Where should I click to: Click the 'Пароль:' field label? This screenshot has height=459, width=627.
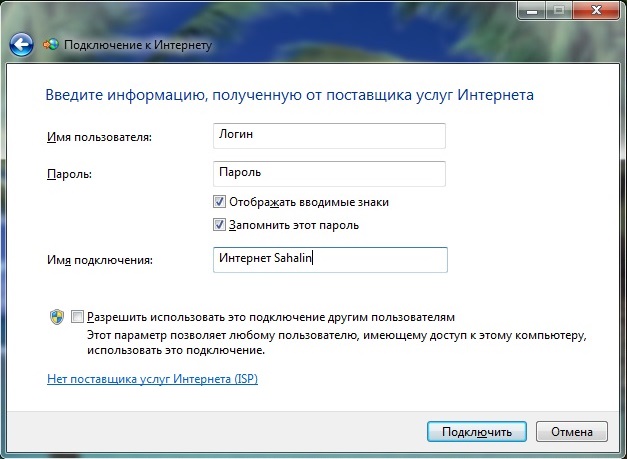[69, 174]
